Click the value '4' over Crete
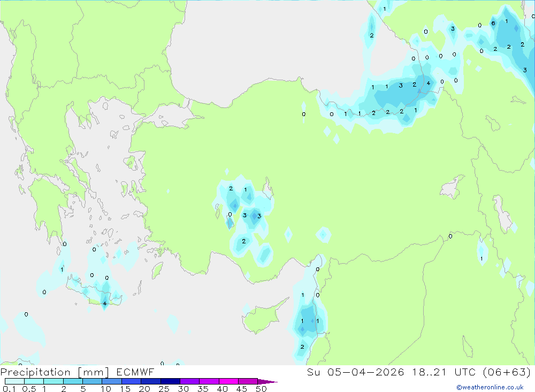 pyautogui.click(x=105, y=304)
